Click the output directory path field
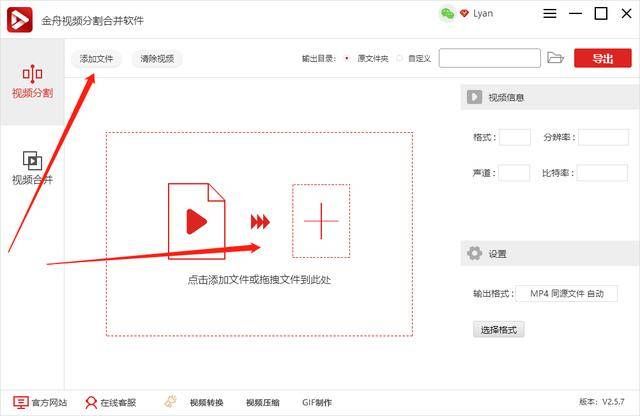 point(489,59)
